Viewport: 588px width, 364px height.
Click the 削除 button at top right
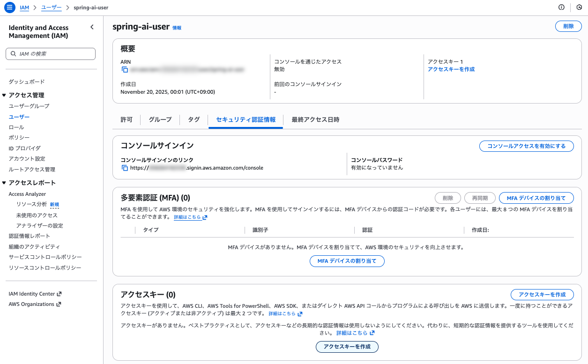[568, 26]
